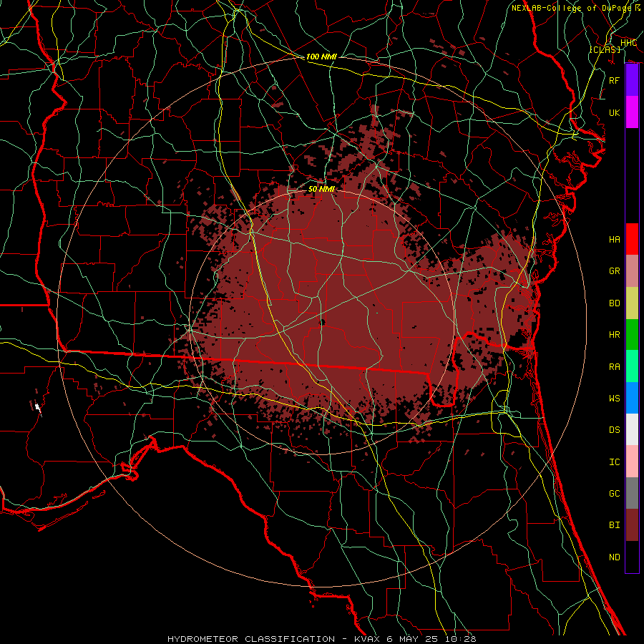Click the GC gray legend swatch

[x=632, y=493]
